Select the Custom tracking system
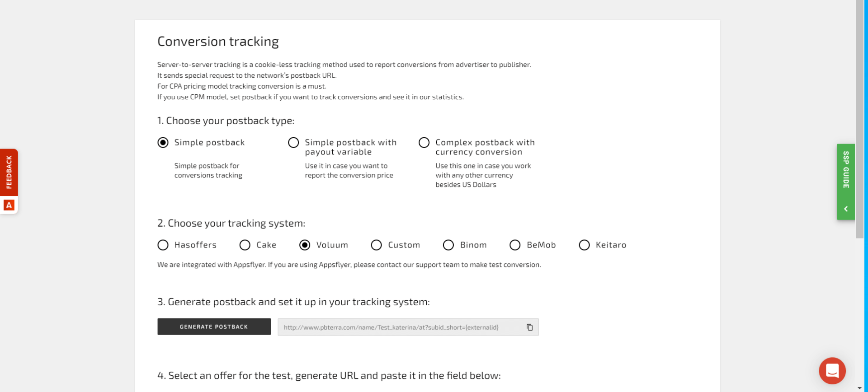 376,245
